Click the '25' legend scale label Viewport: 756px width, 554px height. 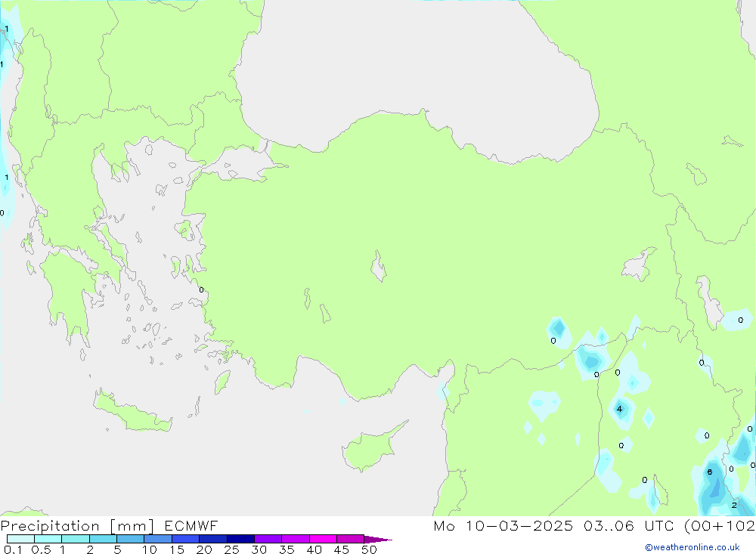click(x=232, y=549)
